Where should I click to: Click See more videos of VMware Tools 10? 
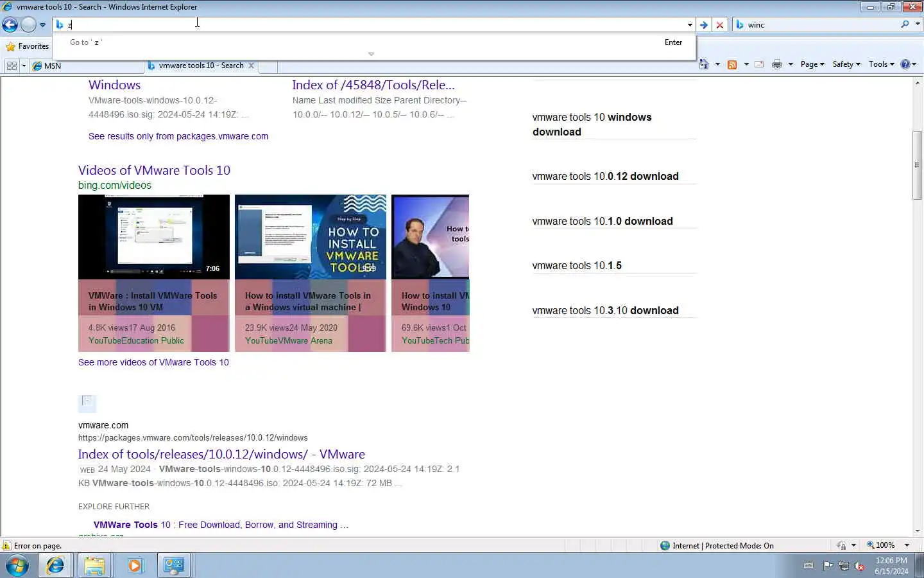153,362
